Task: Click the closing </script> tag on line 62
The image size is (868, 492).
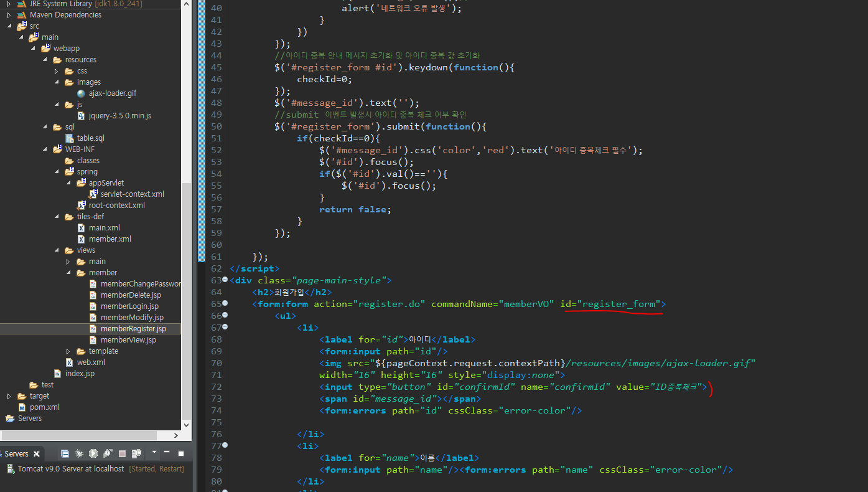Action: click(x=255, y=268)
